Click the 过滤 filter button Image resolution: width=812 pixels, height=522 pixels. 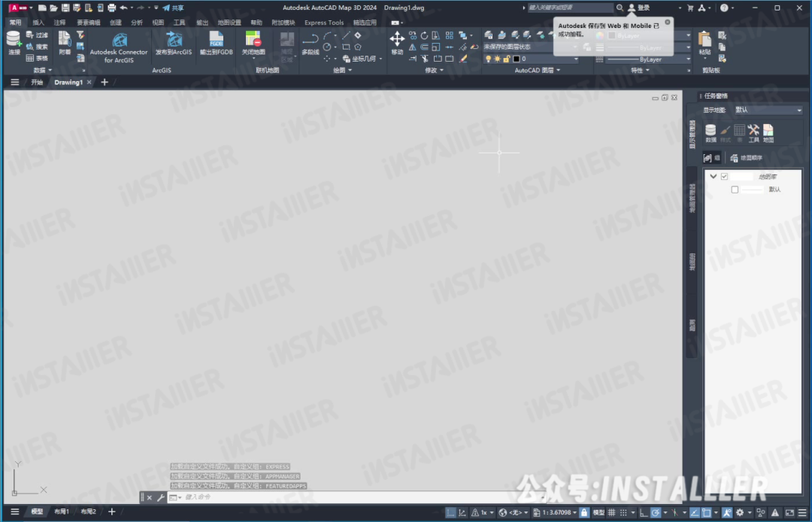tap(37, 35)
